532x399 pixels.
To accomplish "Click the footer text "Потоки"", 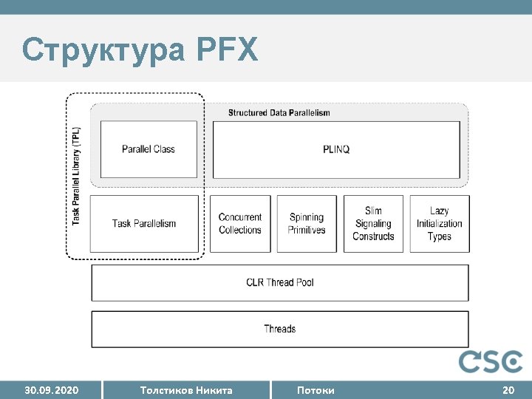I will [x=316, y=390].
